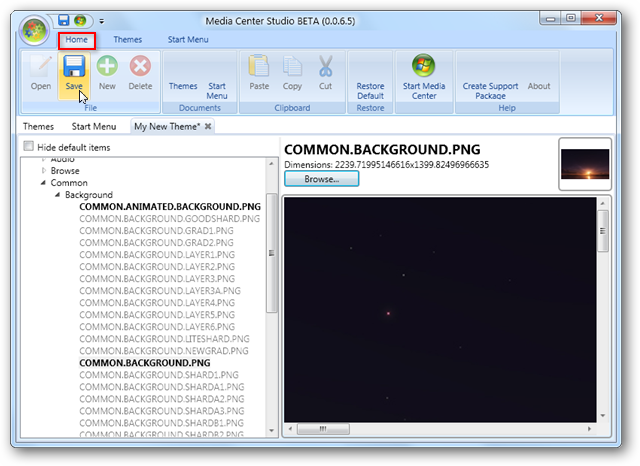Click the preview vertical scrollbar thumb
Screen dimensions: 640x466
tap(603, 231)
